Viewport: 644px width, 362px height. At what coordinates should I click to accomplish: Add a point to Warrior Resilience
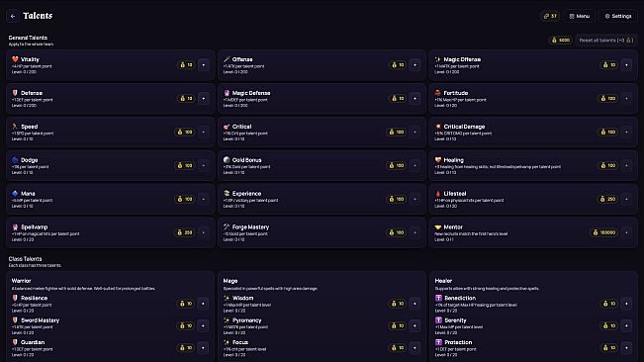tap(203, 304)
